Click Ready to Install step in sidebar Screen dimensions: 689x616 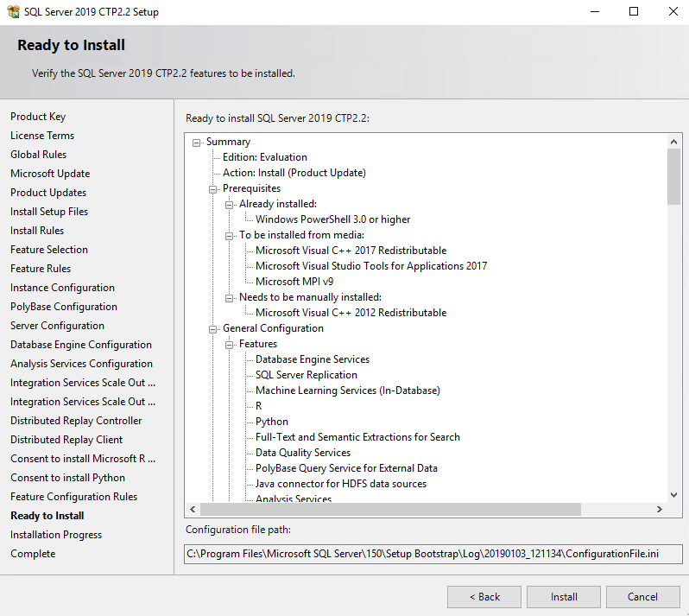(x=47, y=515)
